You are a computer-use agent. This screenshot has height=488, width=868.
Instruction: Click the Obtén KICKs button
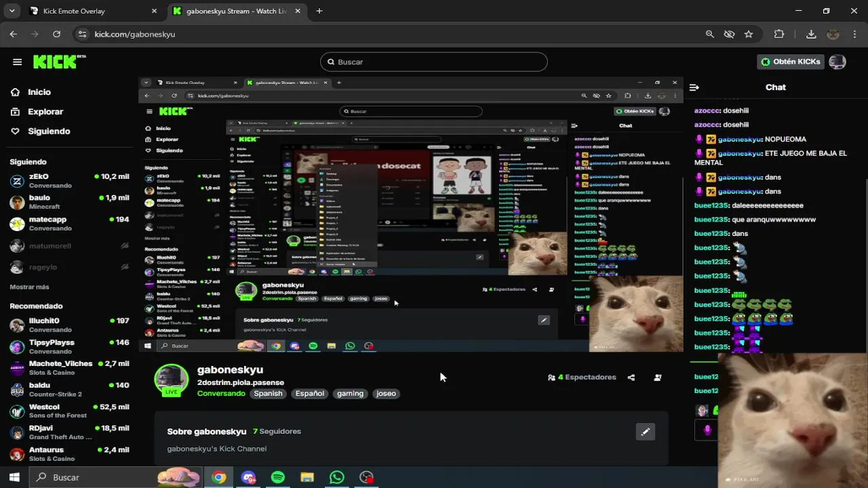(791, 62)
